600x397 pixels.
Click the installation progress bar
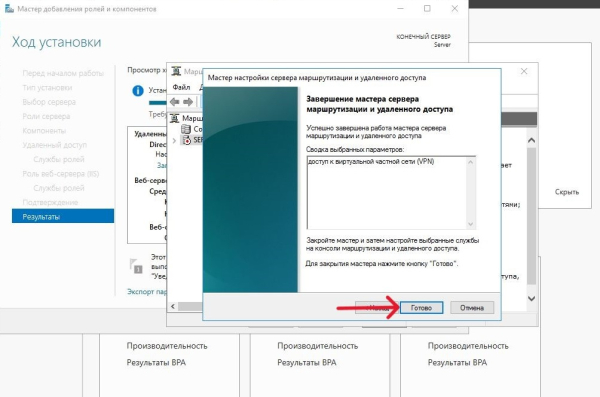click(x=158, y=103)
